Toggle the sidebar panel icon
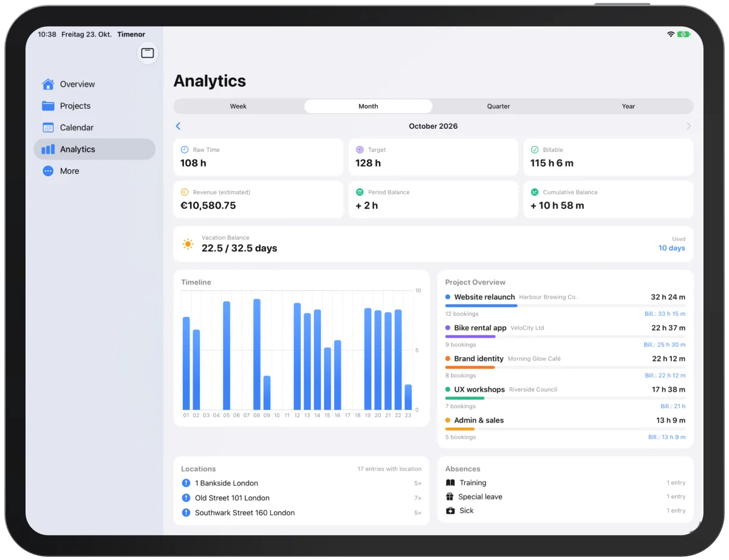The image size is (729, 560). click(x=147, y=53)
